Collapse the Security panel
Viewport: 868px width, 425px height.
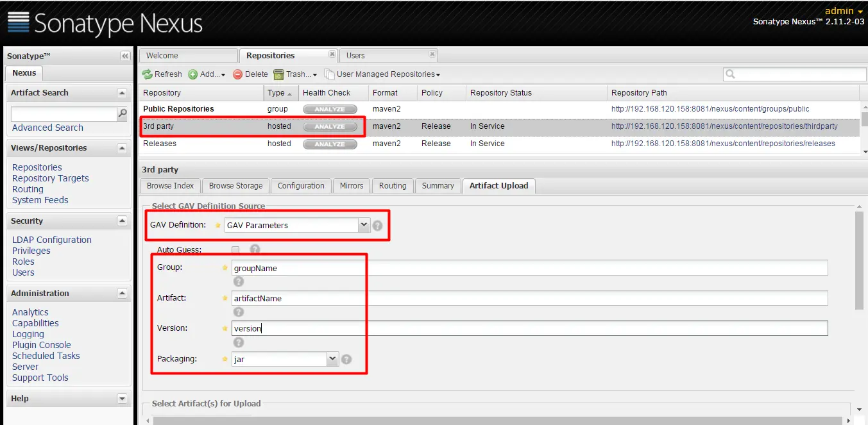[x=122, y=221]
